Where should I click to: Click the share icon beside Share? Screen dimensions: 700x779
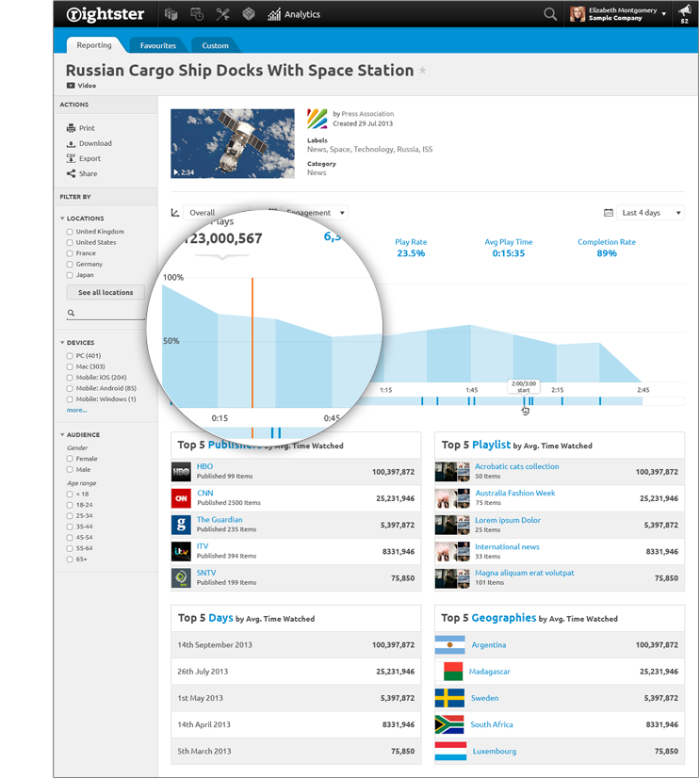click(71, 173)
